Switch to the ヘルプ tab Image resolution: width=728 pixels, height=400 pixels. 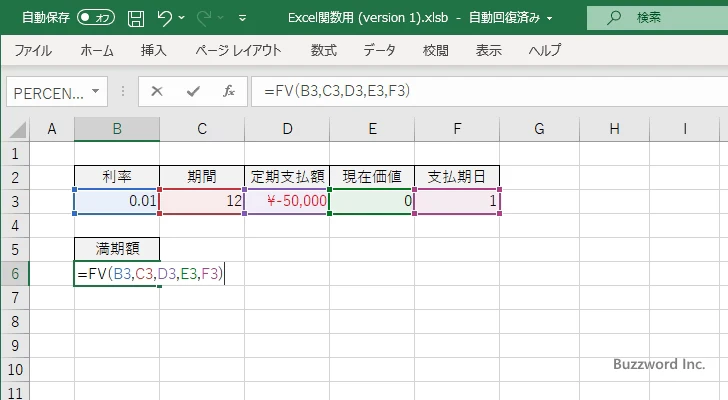click(545, 50)
